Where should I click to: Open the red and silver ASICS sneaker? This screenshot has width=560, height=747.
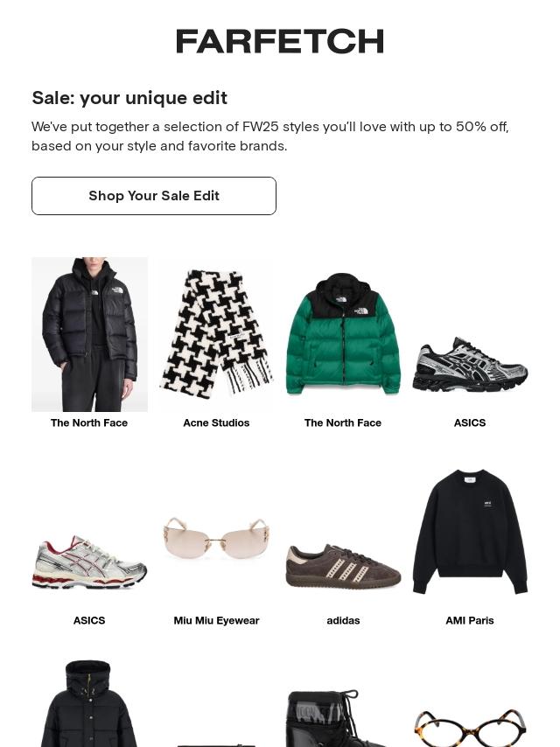[89, 562]
